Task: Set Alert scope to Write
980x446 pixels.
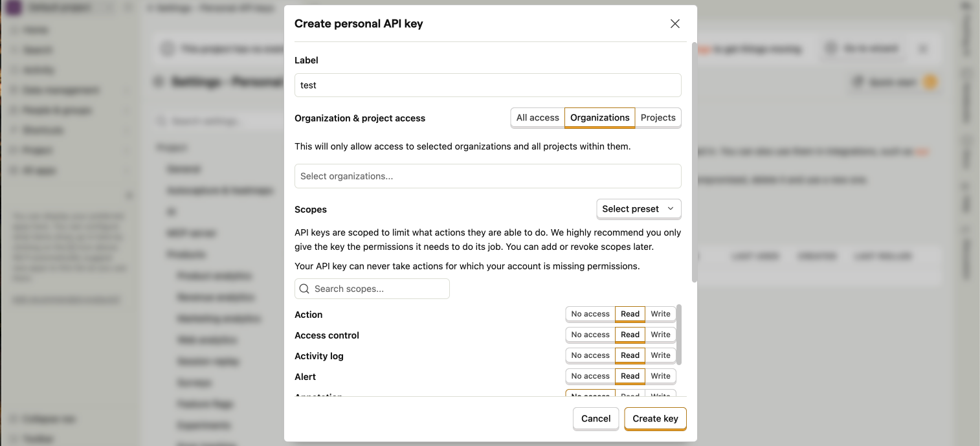Action: point(660,376)
